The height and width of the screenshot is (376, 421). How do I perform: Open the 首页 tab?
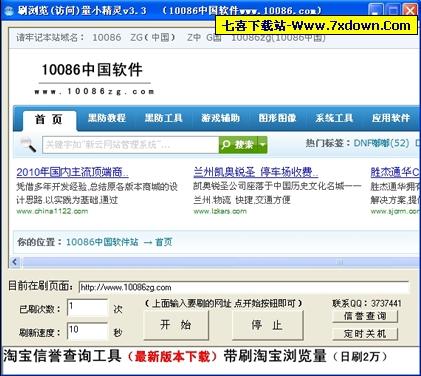[x=49, y=119]
